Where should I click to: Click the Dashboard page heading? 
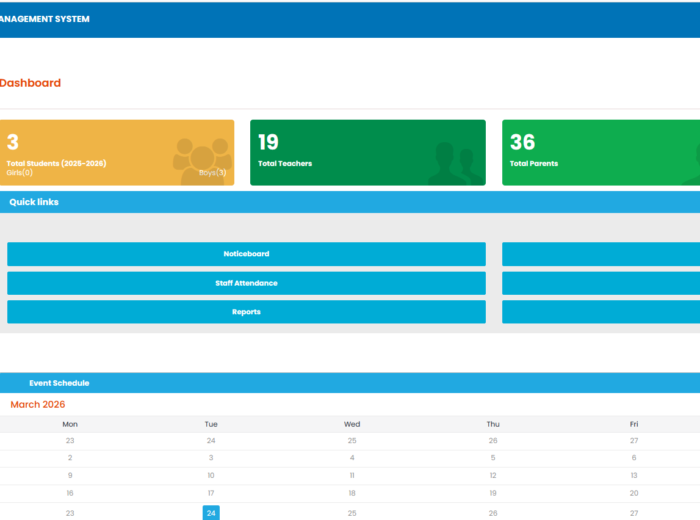coord(30,83)
